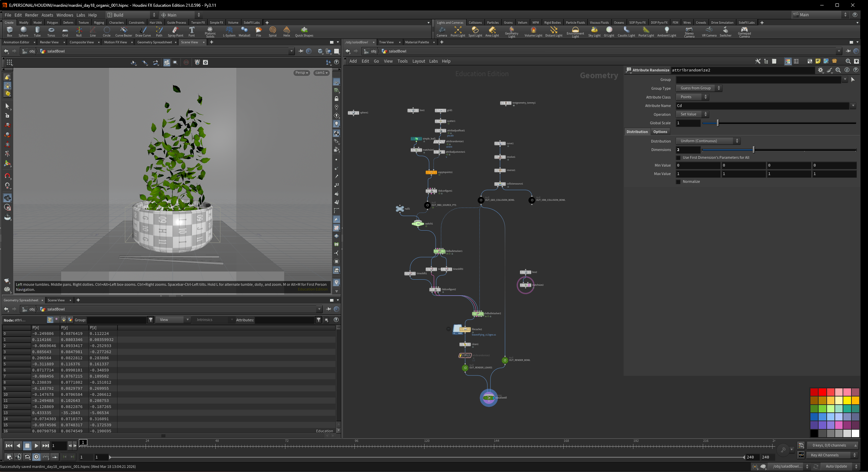Add a Camera from the shelf
Image resolution: width=868 pixels, height=472 pixels.
click(442, 31)
